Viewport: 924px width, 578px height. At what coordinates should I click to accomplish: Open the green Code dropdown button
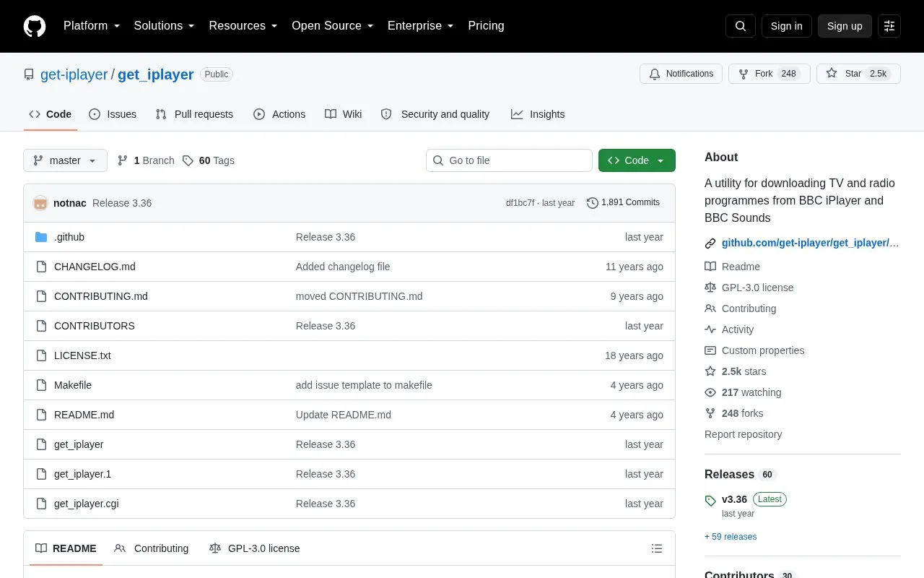point(637,160)
